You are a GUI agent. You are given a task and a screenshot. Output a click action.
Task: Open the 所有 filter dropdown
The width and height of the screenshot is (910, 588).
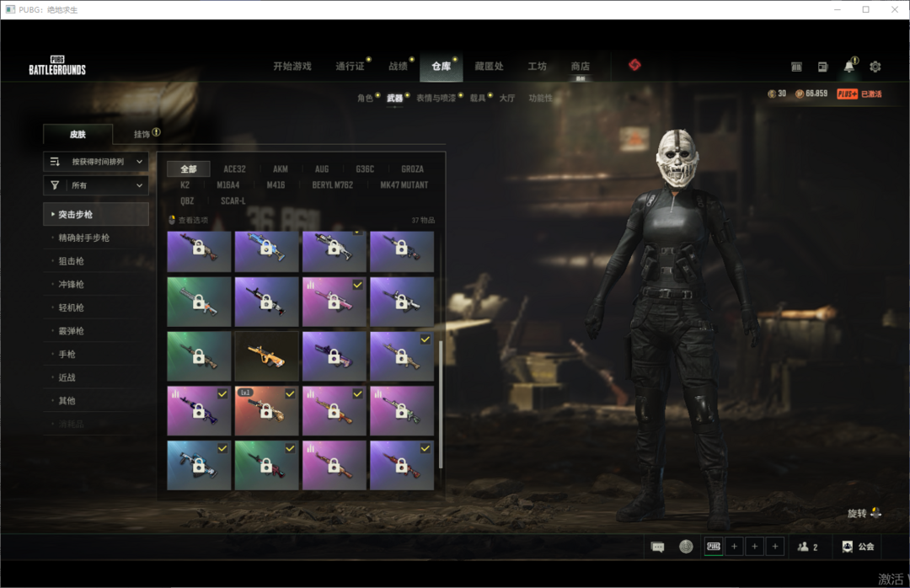pyautogui.click(x=96, y=185)
